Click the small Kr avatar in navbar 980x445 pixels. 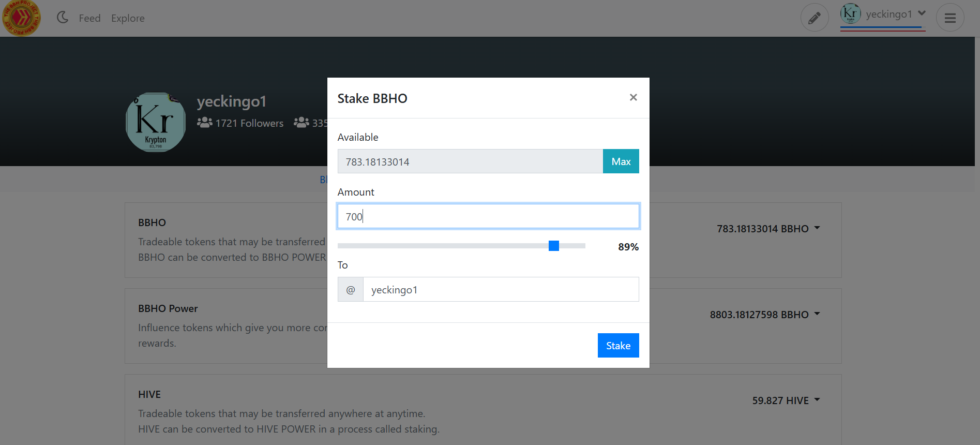click(x=850, y=13)
